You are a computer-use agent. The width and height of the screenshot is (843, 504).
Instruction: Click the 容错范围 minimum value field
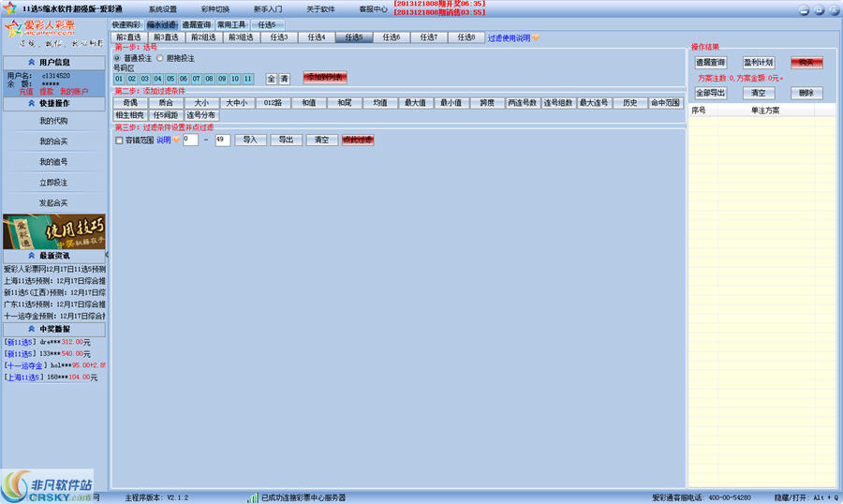tap(190, 140)
